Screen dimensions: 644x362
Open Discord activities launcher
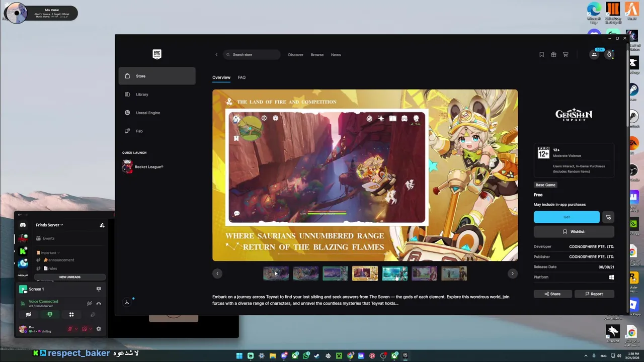71,314
